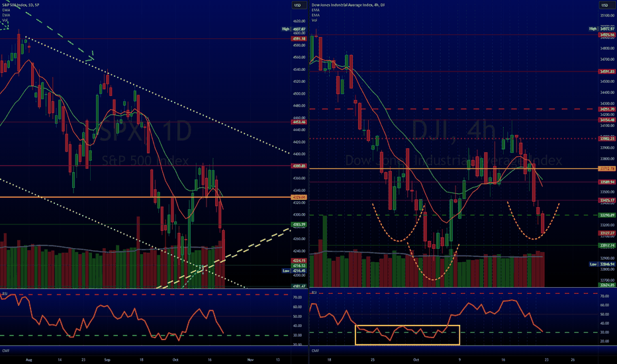Viewport: 617px width, 364px height.
Task: Click the SPX Low 4216.45 label
Action: (294, 271)
